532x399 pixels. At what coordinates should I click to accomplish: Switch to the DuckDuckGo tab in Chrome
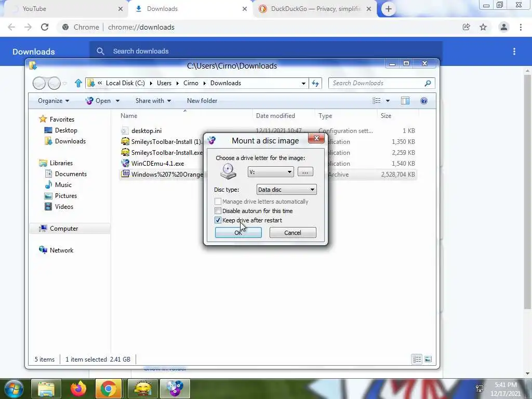315,9
